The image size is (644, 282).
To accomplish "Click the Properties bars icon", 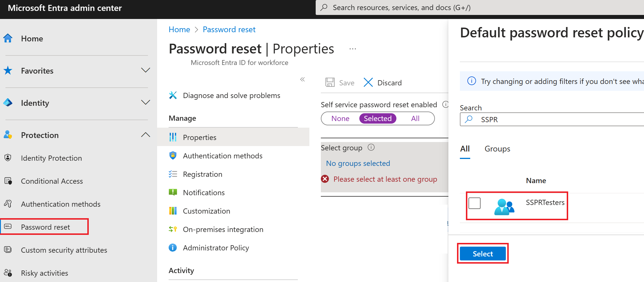I will [173, 137].
